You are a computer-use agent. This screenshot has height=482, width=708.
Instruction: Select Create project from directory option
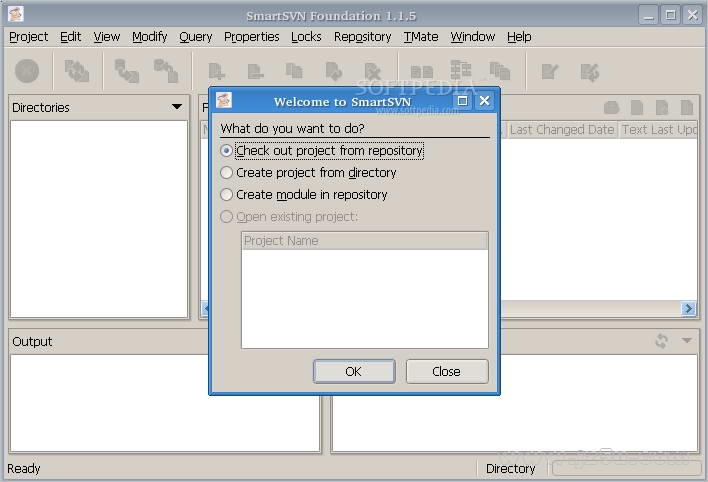pos(308,173)
